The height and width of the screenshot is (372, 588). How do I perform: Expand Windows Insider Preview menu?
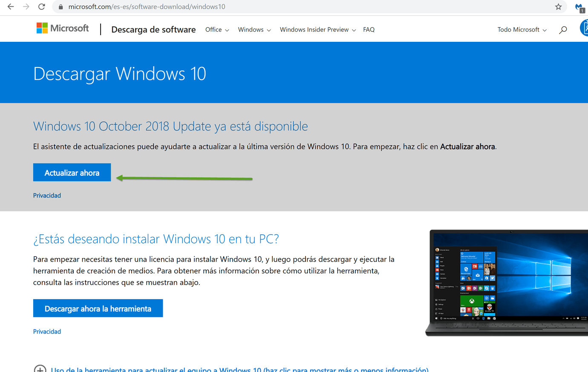pos(317,30)
